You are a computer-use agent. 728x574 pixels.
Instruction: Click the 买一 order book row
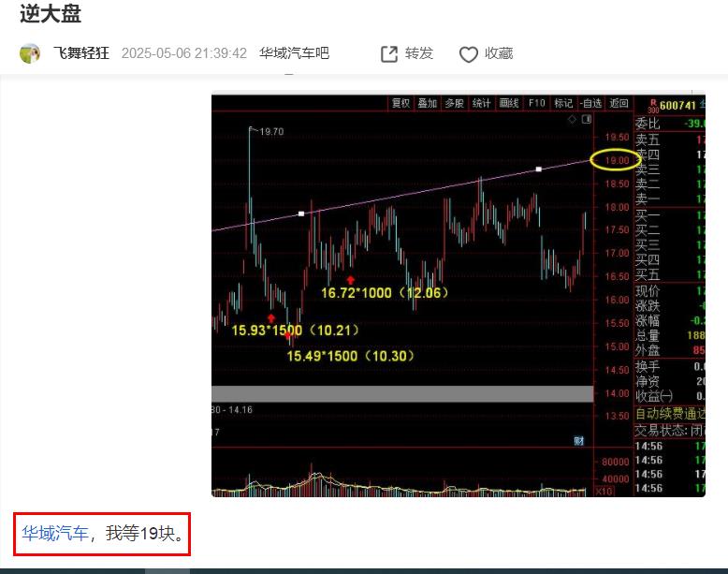pyautogui.click(x=670, y=215)
